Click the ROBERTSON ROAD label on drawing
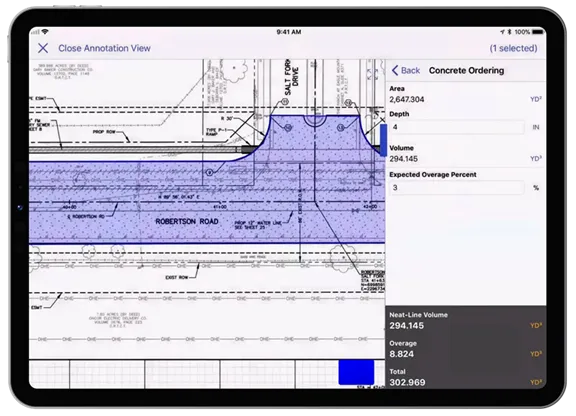576x416 pixels. [x=187, y=222]
